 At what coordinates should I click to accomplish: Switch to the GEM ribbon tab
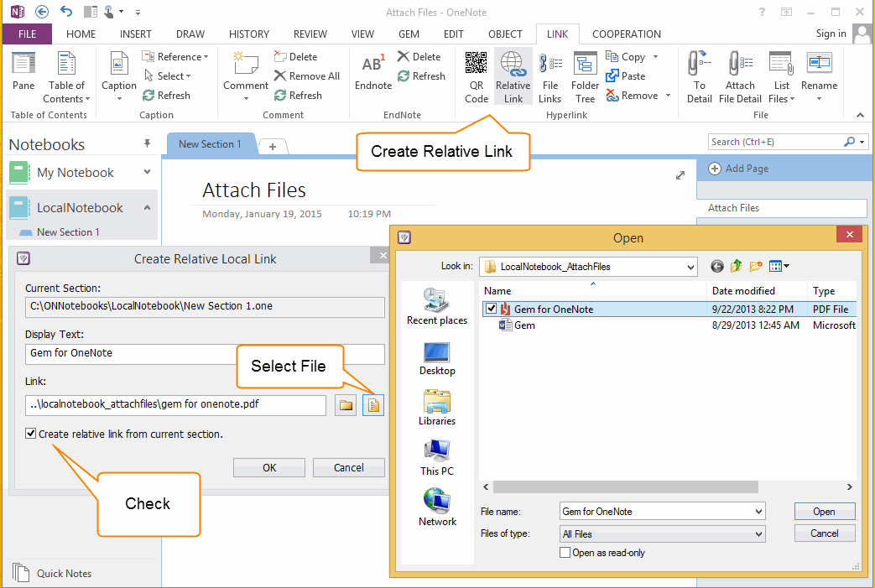[409, 34]
